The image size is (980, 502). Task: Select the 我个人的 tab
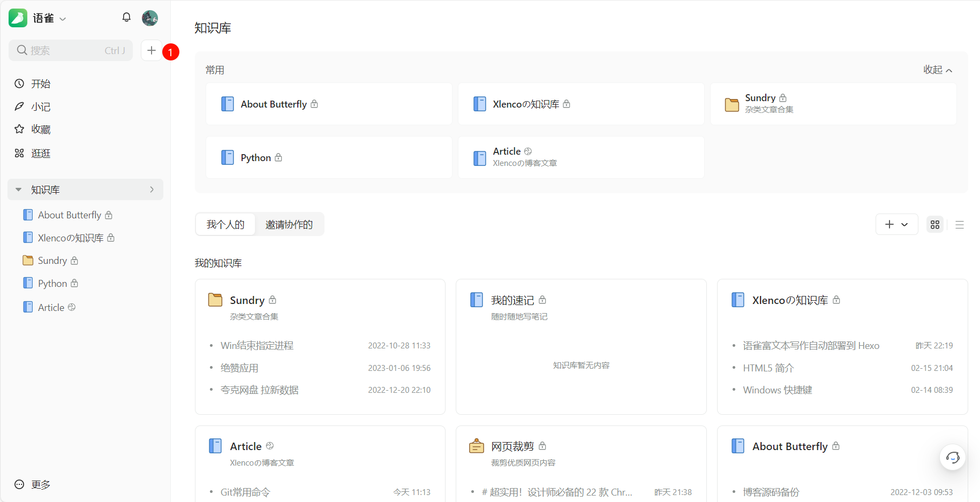pyautogui.click(x=225, y=224)
